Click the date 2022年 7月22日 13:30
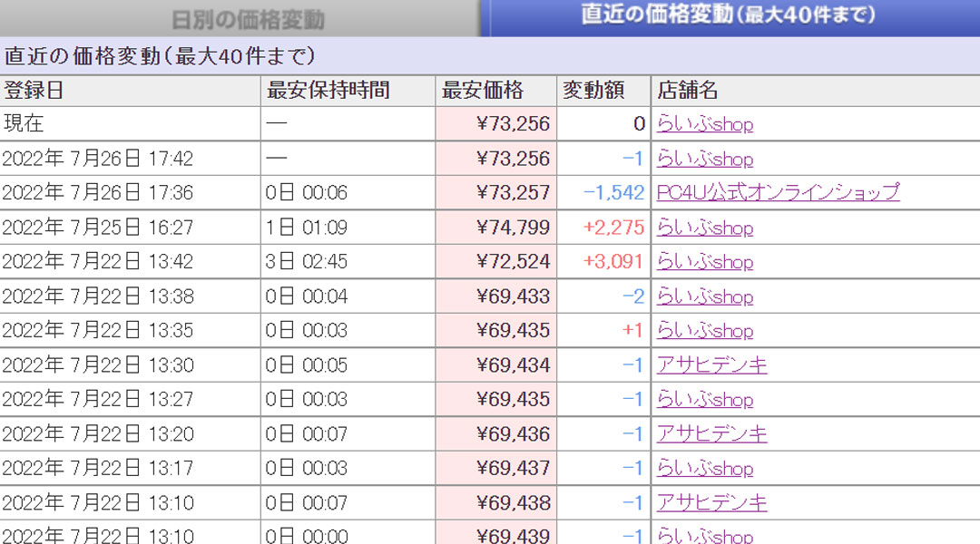The image size is (980, 544). (98, 364)
